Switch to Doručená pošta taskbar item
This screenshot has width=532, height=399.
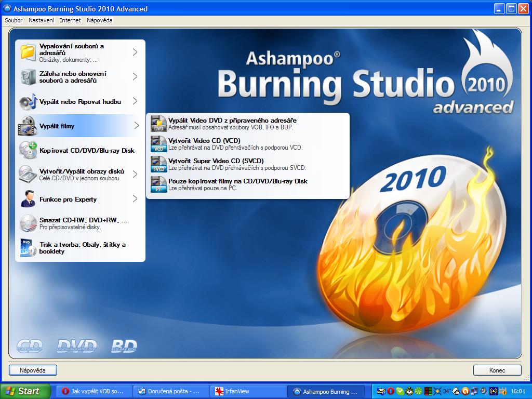click(x=170, y=391)
